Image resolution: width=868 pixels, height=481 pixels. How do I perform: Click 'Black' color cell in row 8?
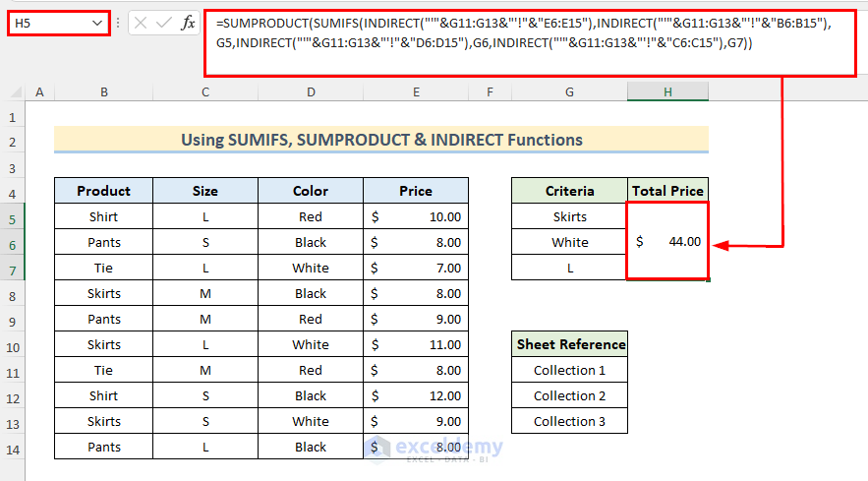click(x=311, y=293)
